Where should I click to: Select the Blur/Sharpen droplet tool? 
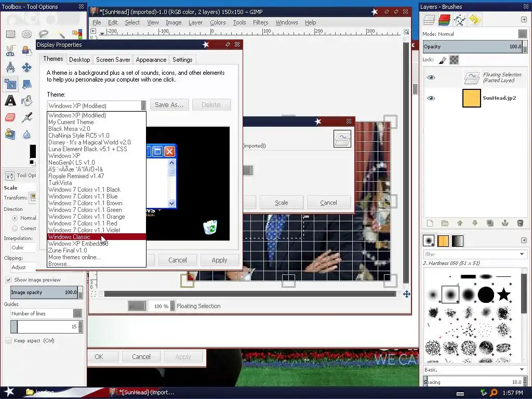27,134
